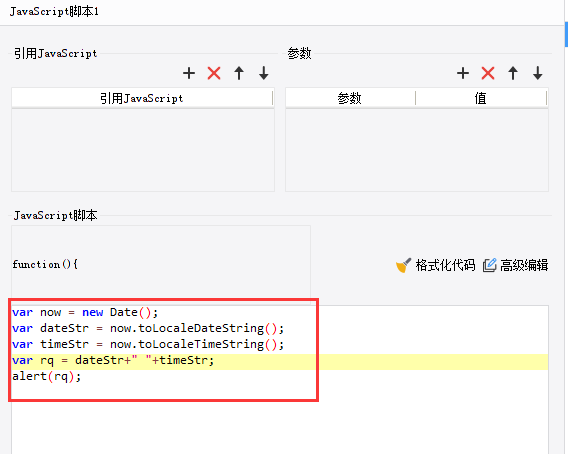Open 高级编辑 advanced editor
568x454 pixels.
(x=515, y=265)
